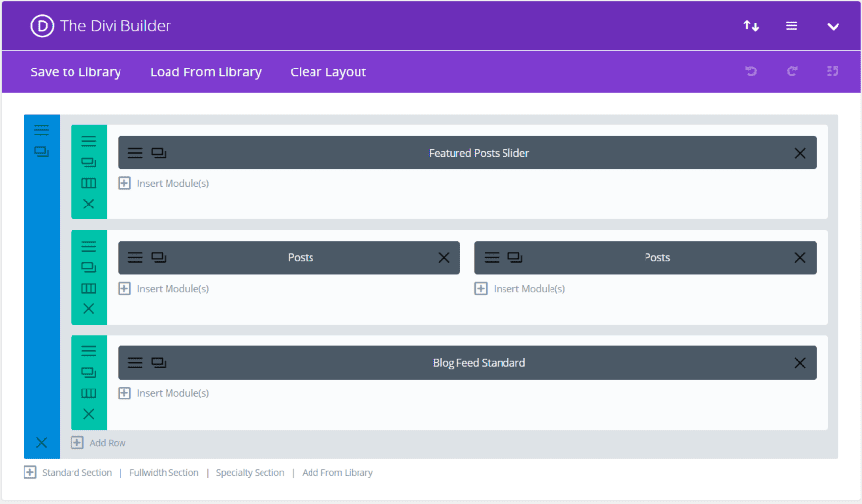Add a Fullwidth Section
This screenshot has width=862, height=504.
(164, 473)
